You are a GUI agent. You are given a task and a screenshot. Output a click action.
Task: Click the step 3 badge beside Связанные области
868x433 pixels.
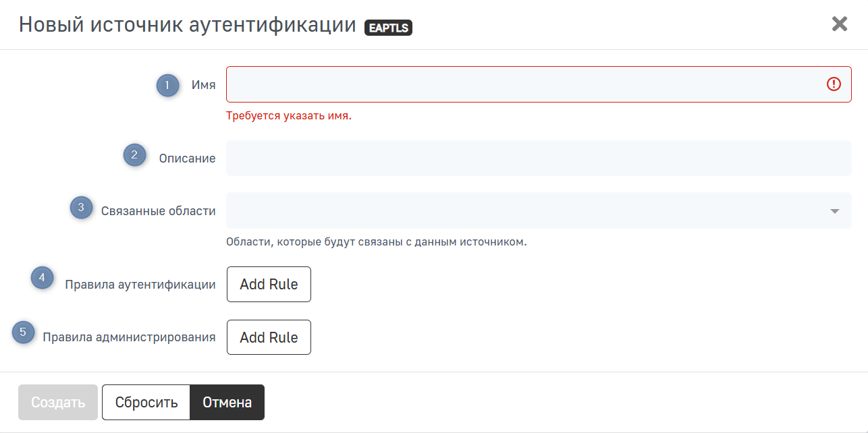81,208
